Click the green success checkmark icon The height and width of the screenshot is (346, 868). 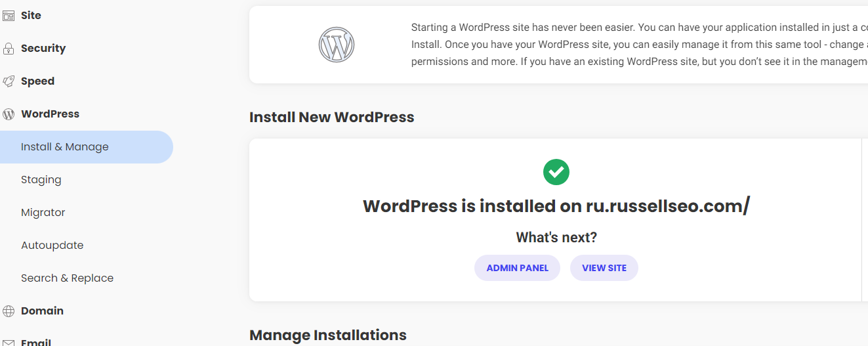coord(556,172)
